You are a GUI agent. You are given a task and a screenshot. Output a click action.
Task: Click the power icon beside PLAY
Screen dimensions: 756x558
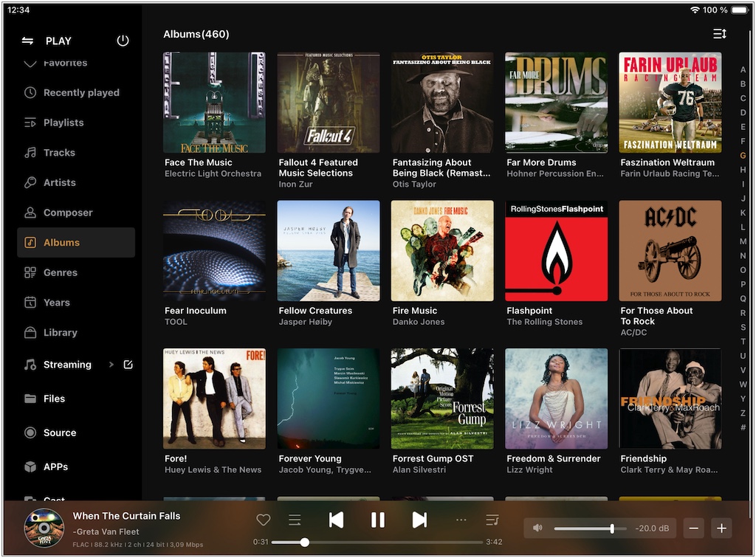click(x=123, y=41)
